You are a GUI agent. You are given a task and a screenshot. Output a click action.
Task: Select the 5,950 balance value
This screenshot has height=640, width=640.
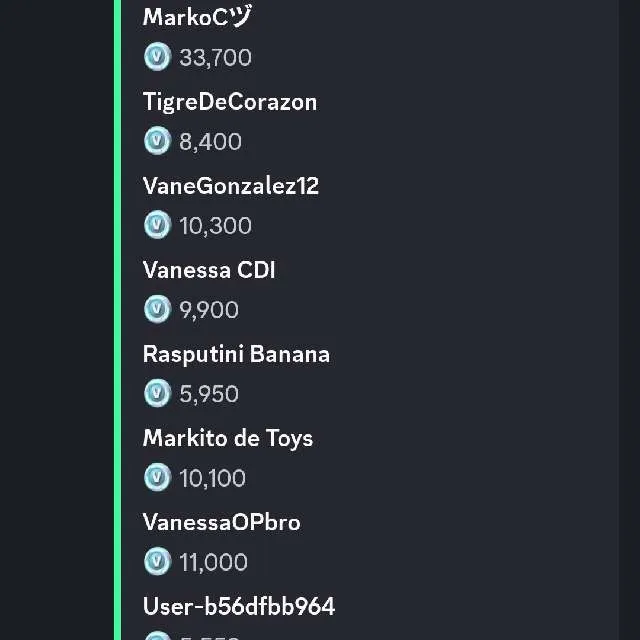point(209,394)
